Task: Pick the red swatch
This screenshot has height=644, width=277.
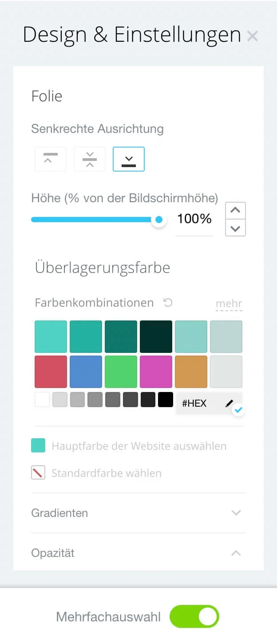Action: [51, 372]
